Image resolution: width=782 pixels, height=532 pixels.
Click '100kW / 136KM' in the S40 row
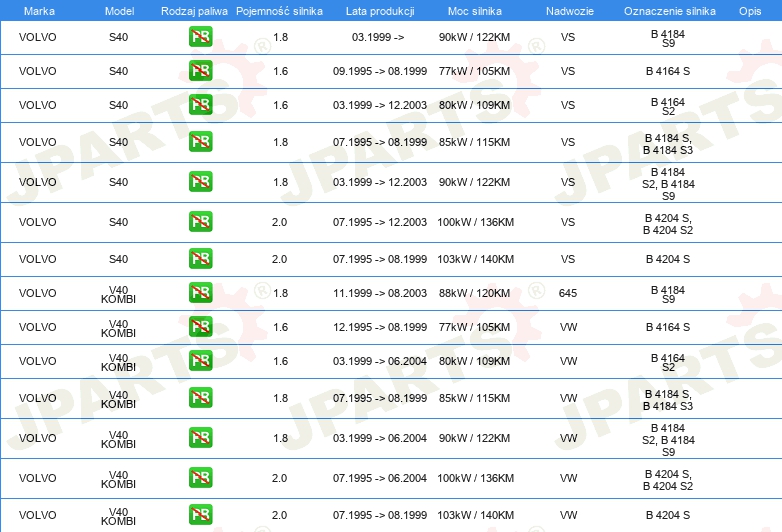(x=475, y=222)
